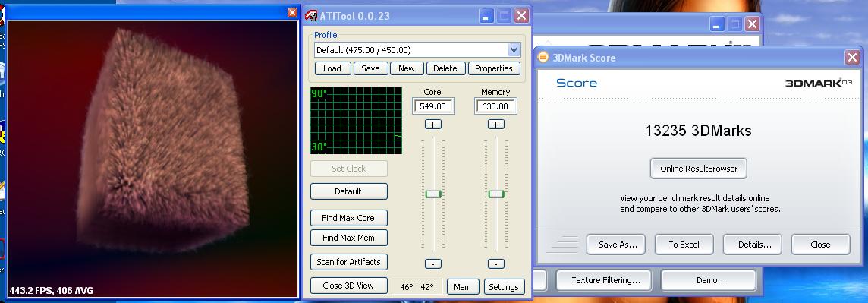Screen dimensions: 868x303
Task: Start Find Max Mem
Action: pyautogui.click(x=349, y=238)
